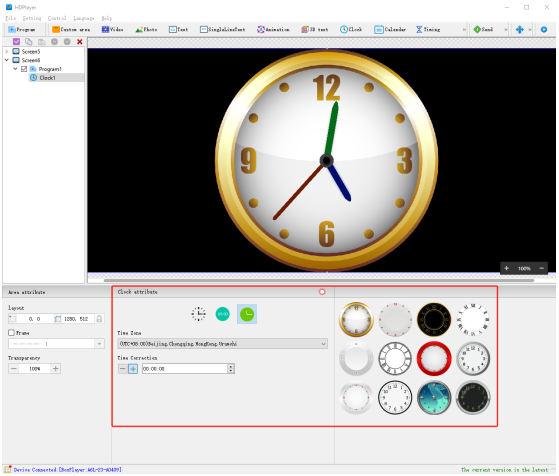
Task: Click the copy icon above the tree
Action: coord(29,42)
